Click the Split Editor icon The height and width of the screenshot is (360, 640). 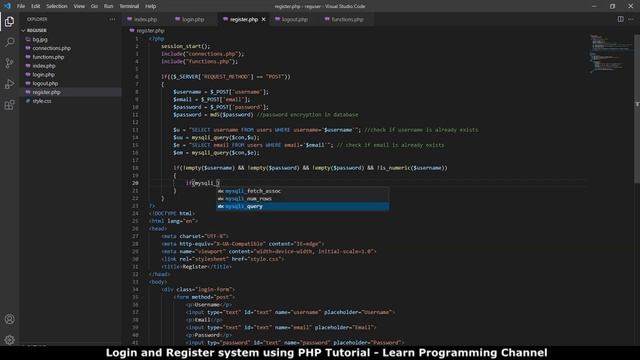point(620,19)
